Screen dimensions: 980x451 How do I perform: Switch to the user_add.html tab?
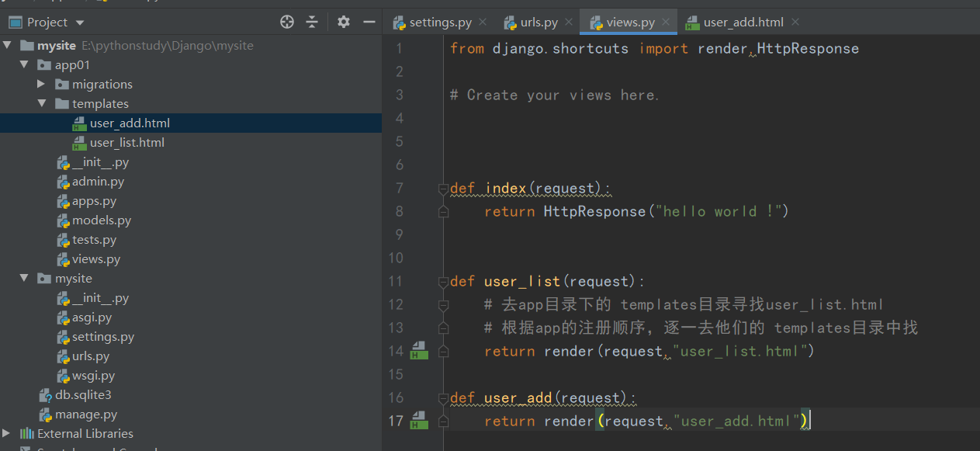coord(743,23)
